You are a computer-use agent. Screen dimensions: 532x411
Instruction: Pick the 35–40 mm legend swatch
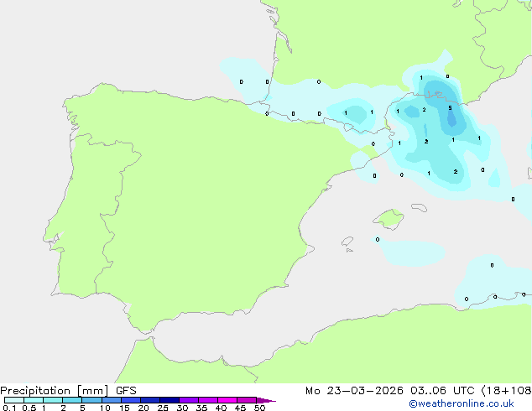click(x=208, y=400)
